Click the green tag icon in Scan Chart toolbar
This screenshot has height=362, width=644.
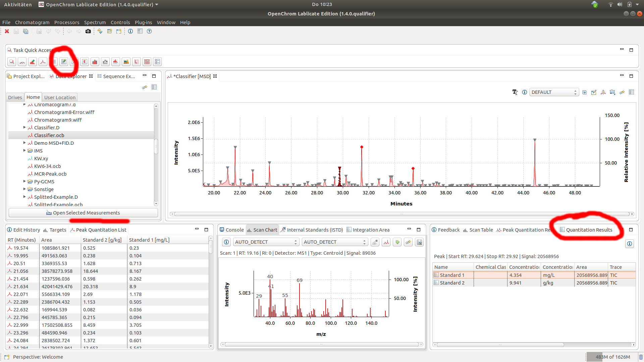(x=397, y=242)
